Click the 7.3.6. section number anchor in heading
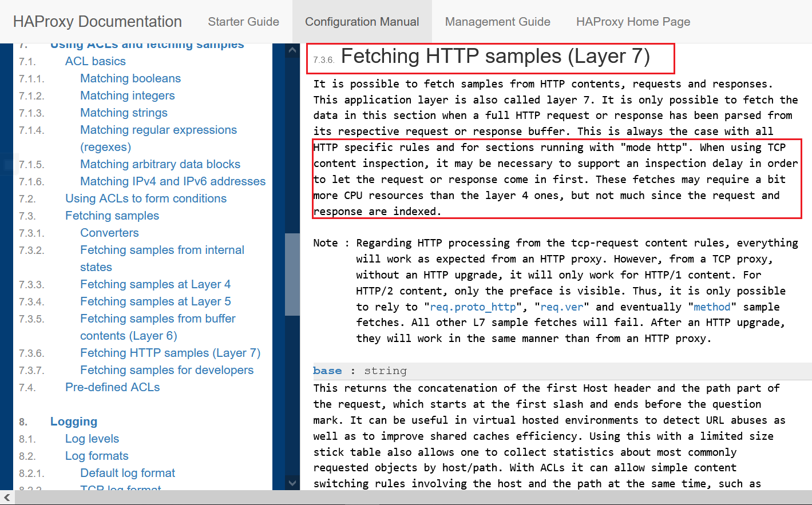This screenshot has width=812, height=505. pyautogui.click(x=323, y=59)
